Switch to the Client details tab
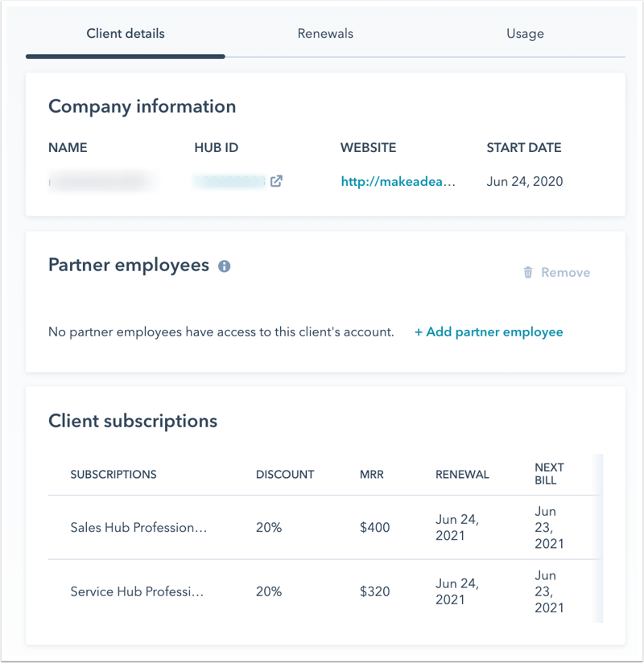The width and height of the screenshot is (644, 663). 126,34
